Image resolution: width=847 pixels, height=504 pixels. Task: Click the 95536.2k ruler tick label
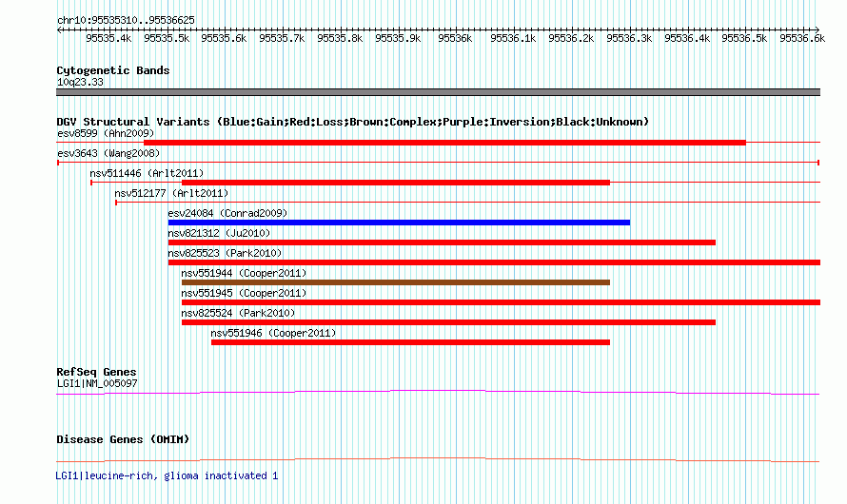pyautogui.click(x=571, y=38)
